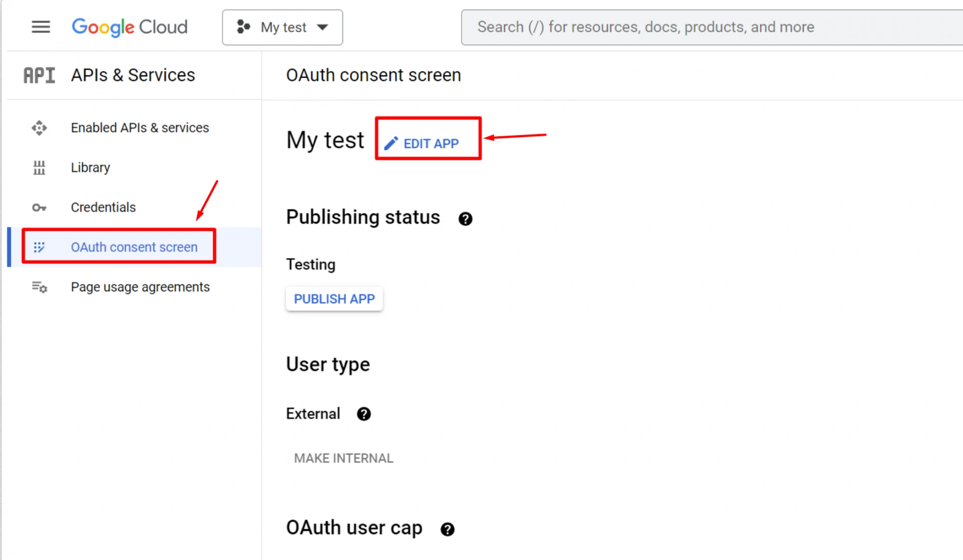Open Enabled APIs & services page
The image size is (963, 560).
140,128
